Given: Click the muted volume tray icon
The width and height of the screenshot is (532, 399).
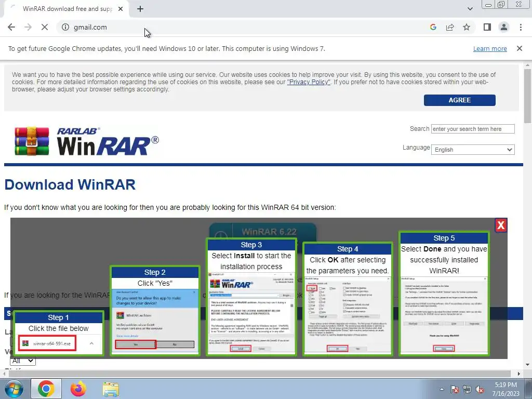Looking at the screenshot, I should pyautogui.click(x=480, y=389).
